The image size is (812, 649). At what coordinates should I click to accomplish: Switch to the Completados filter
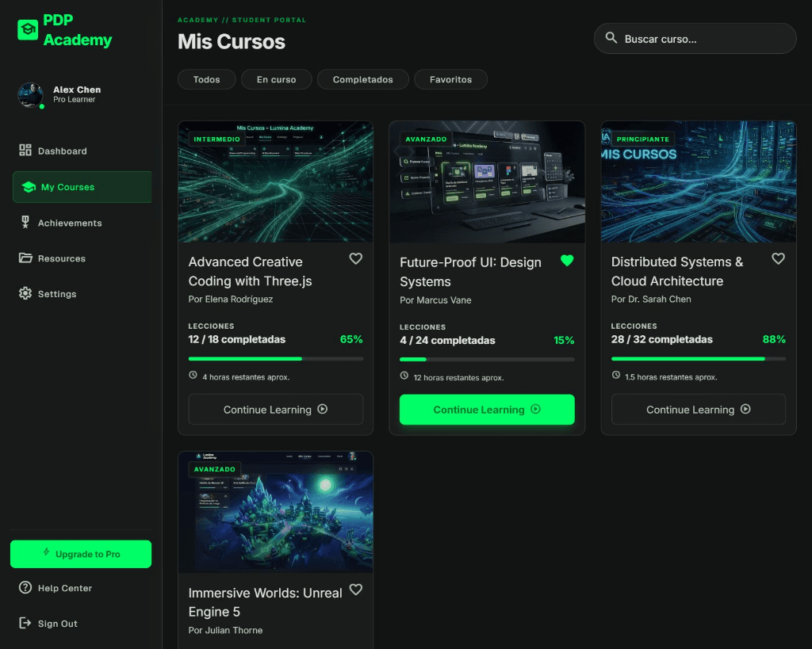pyautogui.click(x=362, y=79)
